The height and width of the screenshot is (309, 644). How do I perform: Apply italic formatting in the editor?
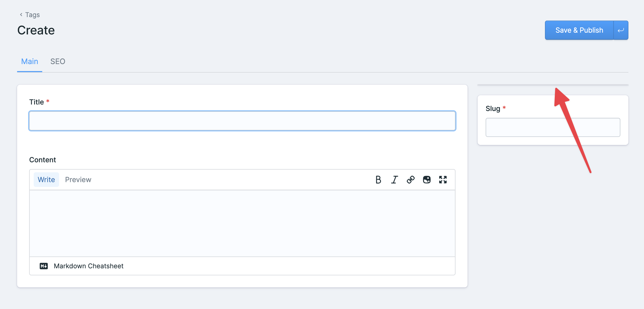tap(394, 180)
